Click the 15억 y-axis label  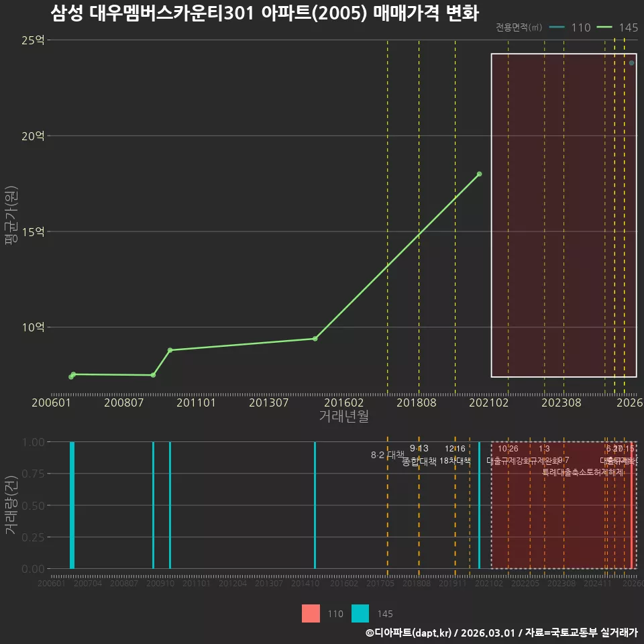pos(33,231)
